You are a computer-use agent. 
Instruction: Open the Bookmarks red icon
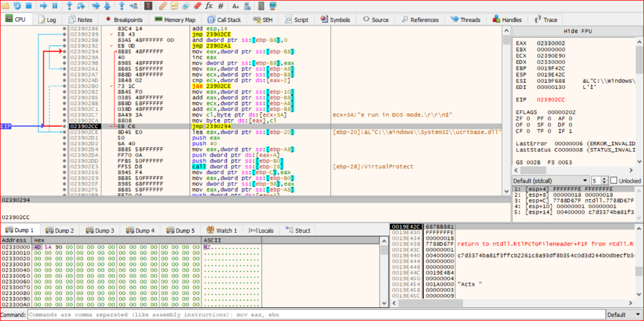pos(197,6)
